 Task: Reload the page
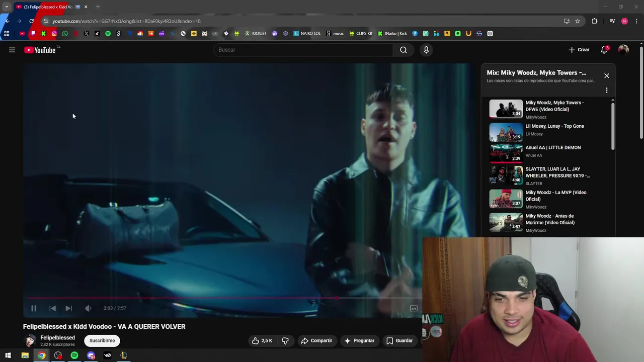pos(31,21)
